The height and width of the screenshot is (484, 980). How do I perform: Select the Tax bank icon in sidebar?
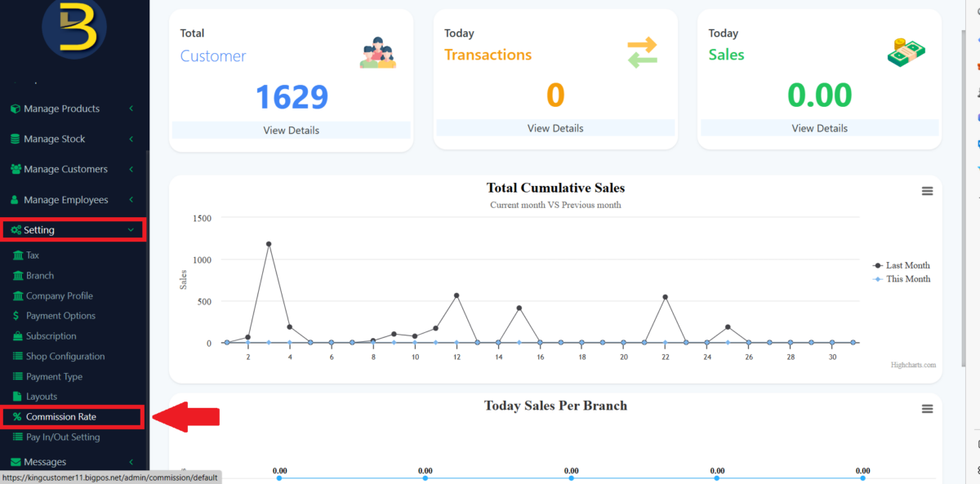click(18, 255)
